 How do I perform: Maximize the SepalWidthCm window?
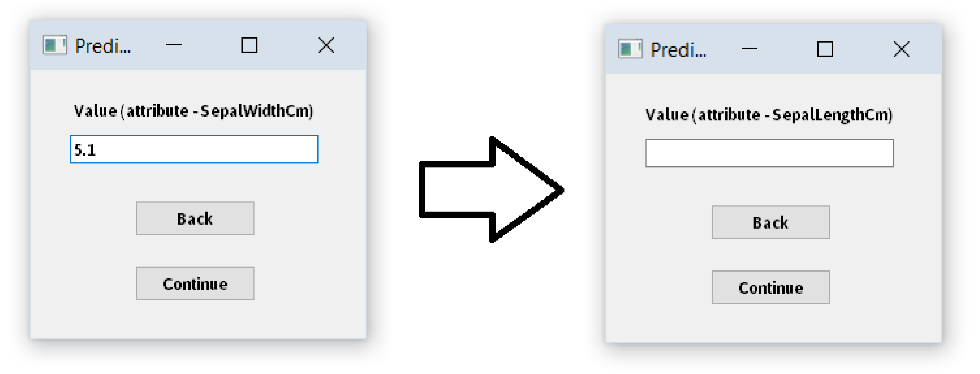(x=249, y=45)
